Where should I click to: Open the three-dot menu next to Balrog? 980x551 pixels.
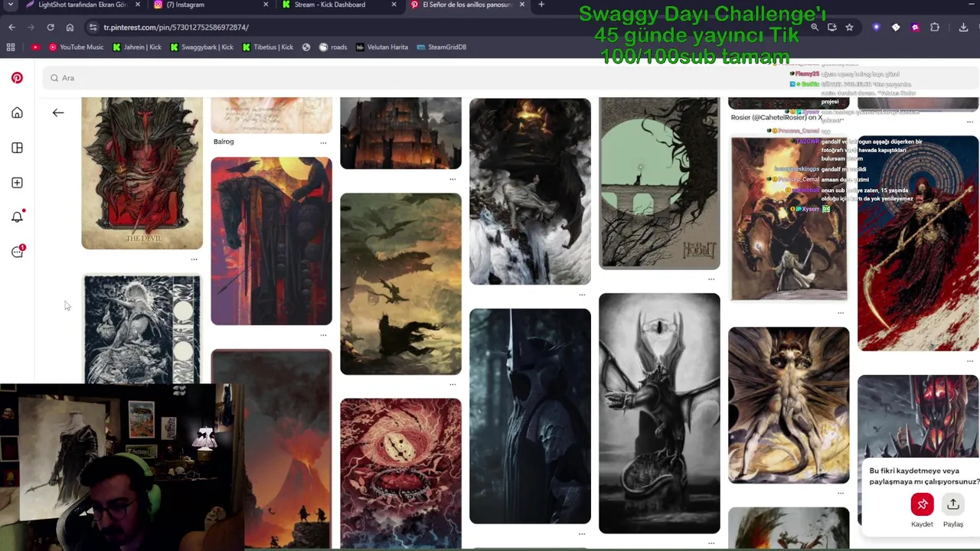click(323, 142)
